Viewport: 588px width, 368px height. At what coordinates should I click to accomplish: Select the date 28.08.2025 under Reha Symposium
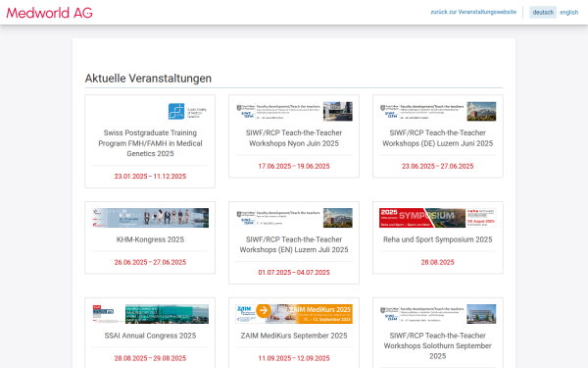pos(438,262)
